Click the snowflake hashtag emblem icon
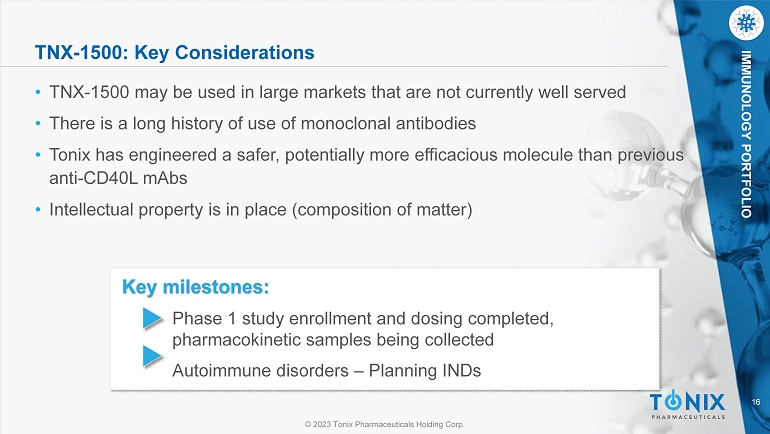Image resolution: width=770 pixels, height=434 pixels. [746, 23]
